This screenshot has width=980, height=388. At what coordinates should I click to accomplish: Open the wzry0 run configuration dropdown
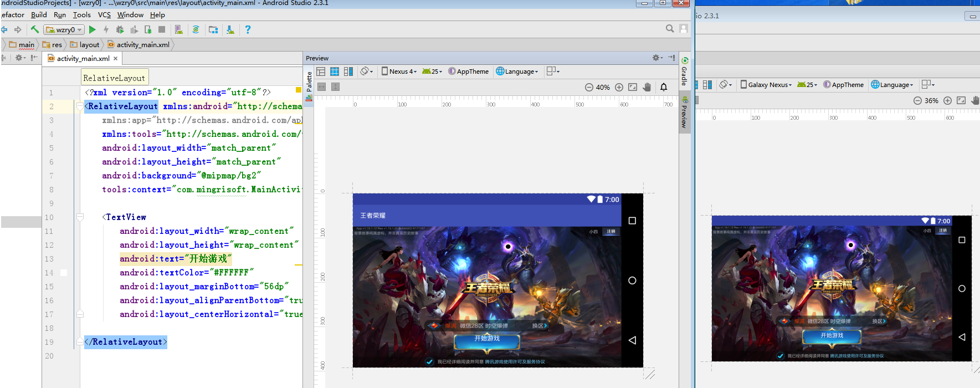click(x=65, y=29)
